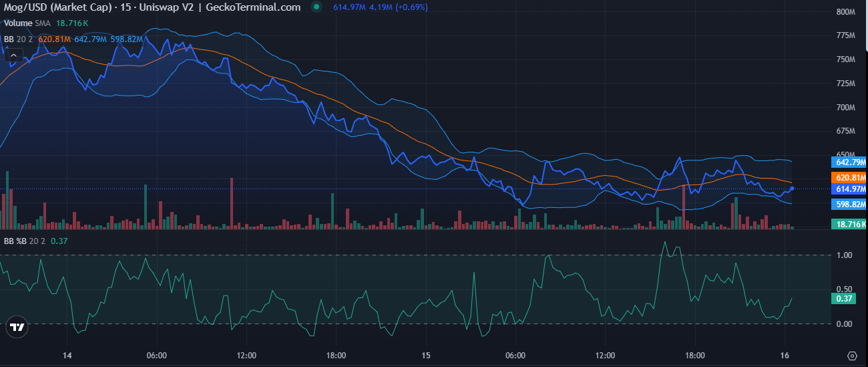Click the 598.82M price axis label
868x367 pixels.
point(849,204)
